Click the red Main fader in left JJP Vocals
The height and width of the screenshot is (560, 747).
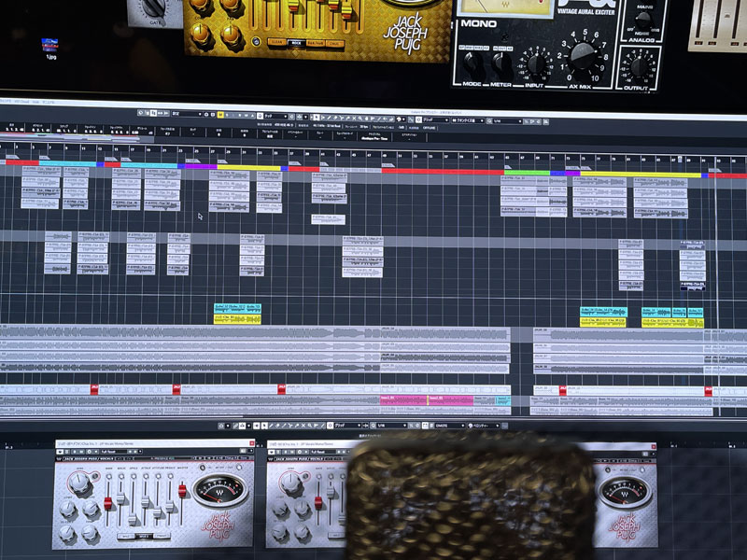coord(108,502)
